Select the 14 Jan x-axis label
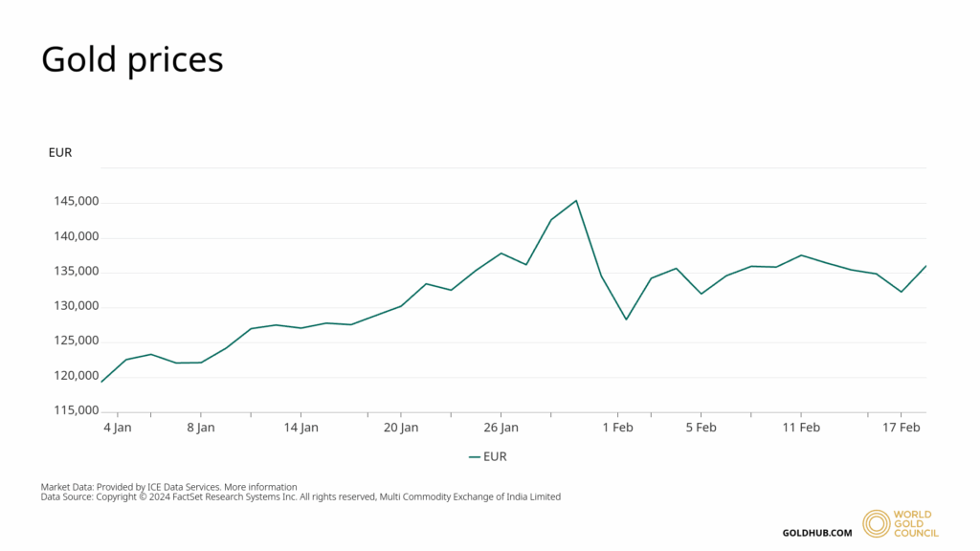The image size is (980, 551). (x=301, y=428)
